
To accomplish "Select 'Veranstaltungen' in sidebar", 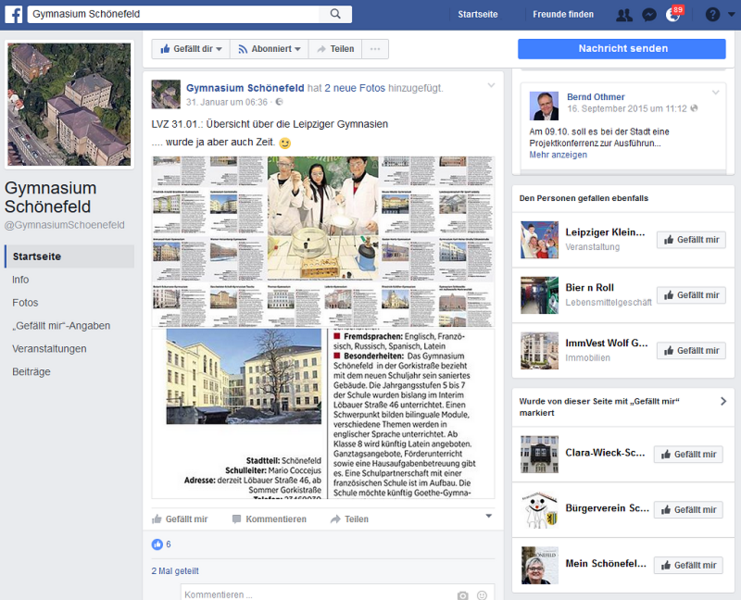I will coord(49,349).
